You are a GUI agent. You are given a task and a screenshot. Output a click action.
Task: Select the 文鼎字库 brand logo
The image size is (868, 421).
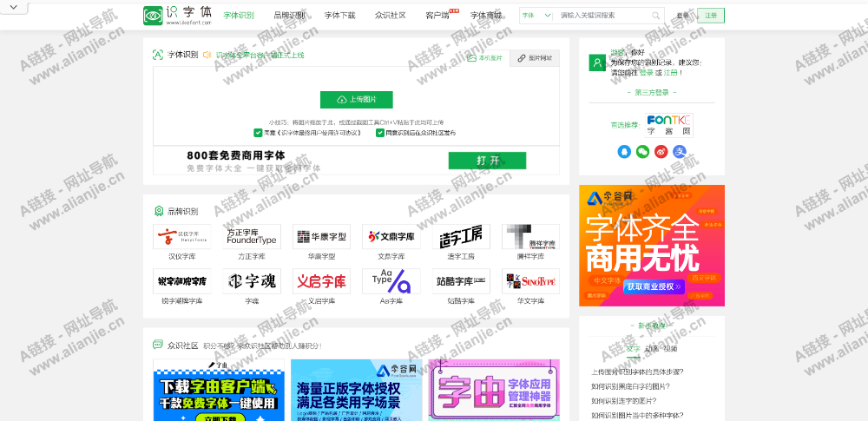[391, 236]
